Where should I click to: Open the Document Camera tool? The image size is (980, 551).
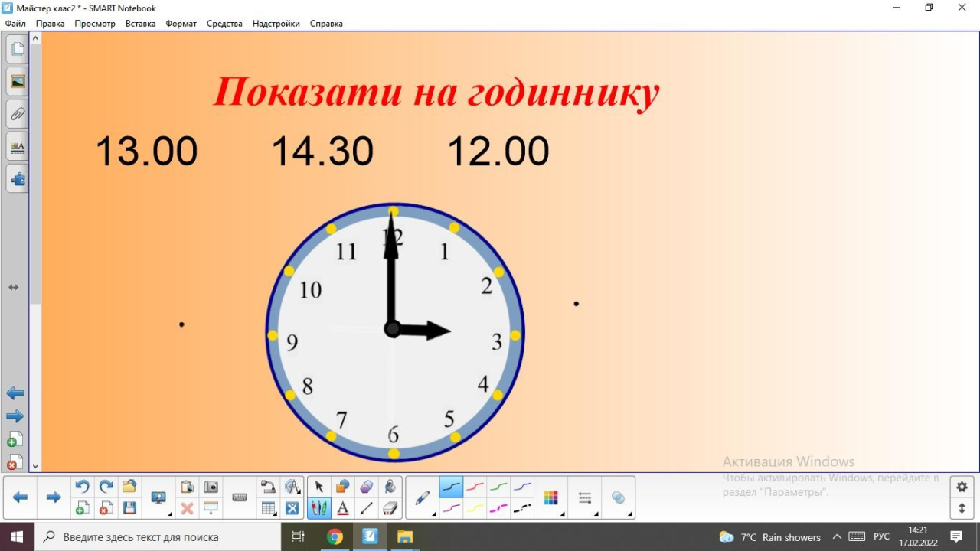(x=268, y=487)
